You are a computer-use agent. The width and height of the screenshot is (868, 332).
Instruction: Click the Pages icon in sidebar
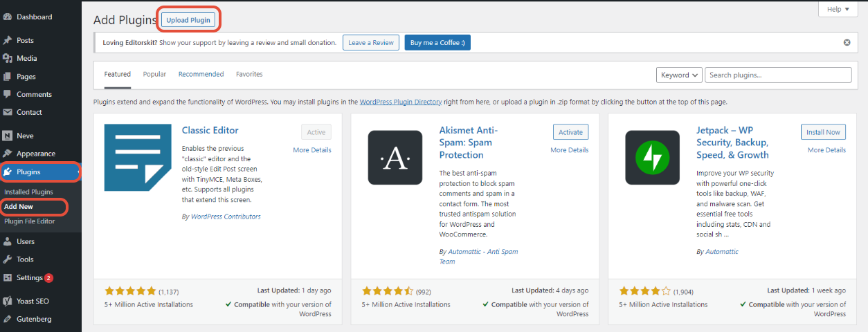click(8, 76)
